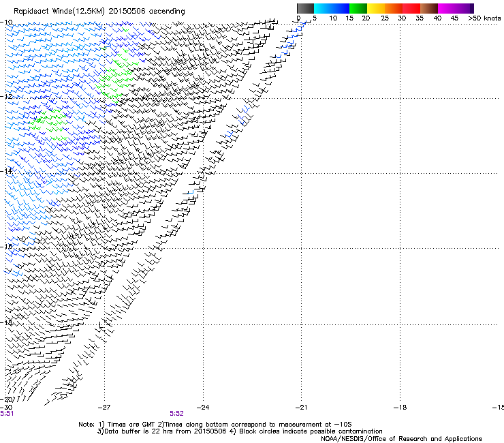504x443 pixels.
Task: Click the '-10' latitude label
Action: pyautogui.click(x=6, y=22)
